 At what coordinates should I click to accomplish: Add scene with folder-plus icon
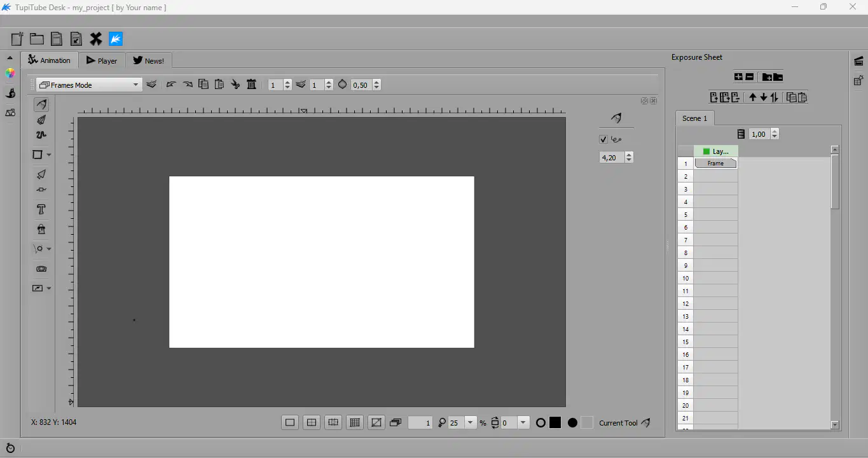[767, 77]
